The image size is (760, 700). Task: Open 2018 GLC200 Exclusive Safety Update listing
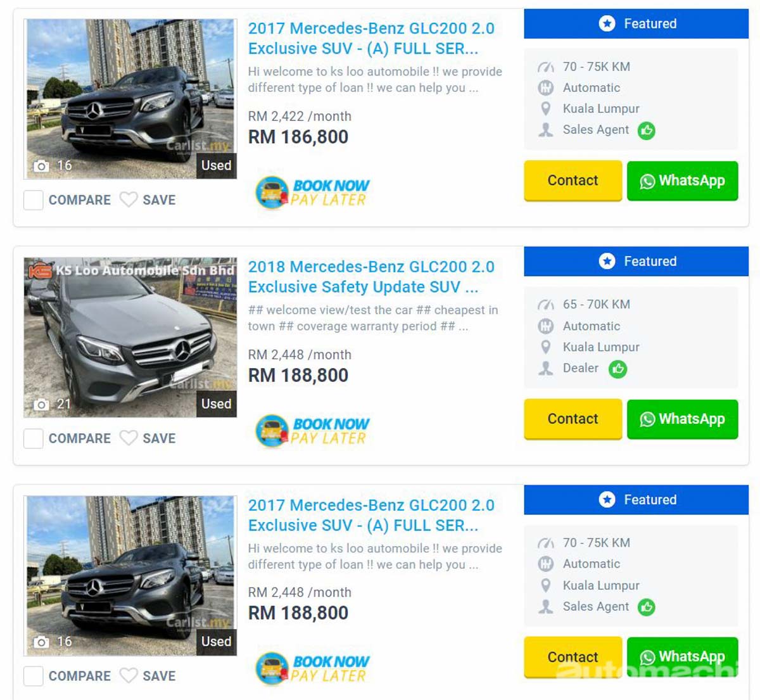coord(371,277)
